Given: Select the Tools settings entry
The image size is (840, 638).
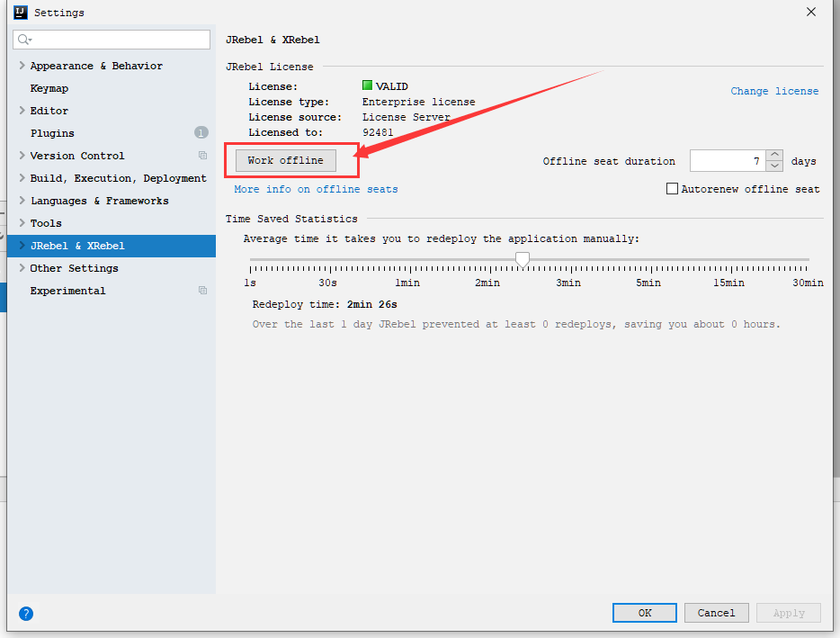Looking at the screenshot, I should click(46, 223).
